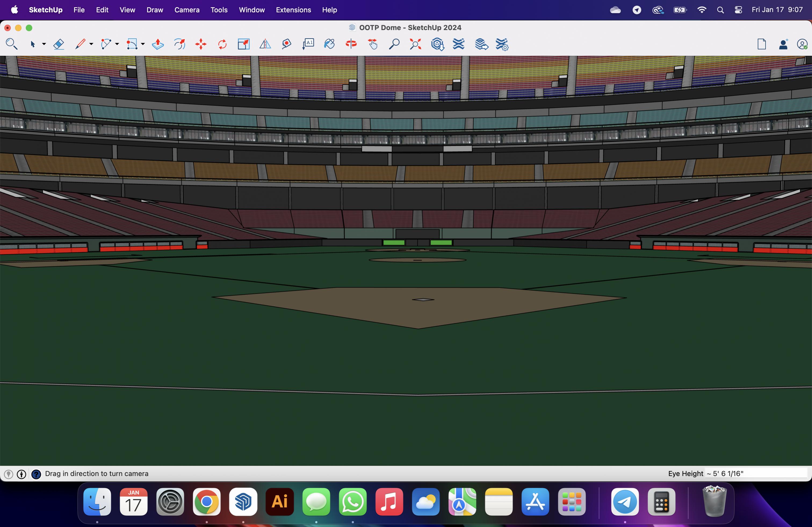Select the Line pencil tool
This screenshot has height=527, width=812.
[x=80, y=44]
